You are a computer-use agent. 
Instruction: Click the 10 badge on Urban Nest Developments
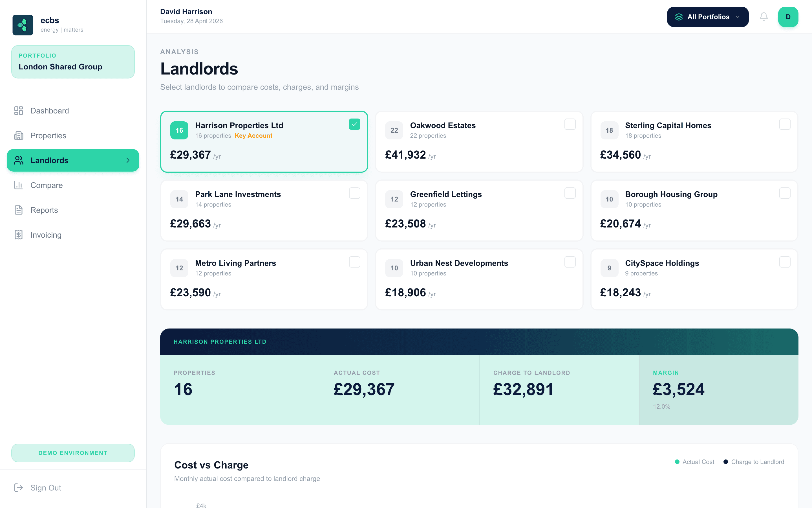(394, 268)
